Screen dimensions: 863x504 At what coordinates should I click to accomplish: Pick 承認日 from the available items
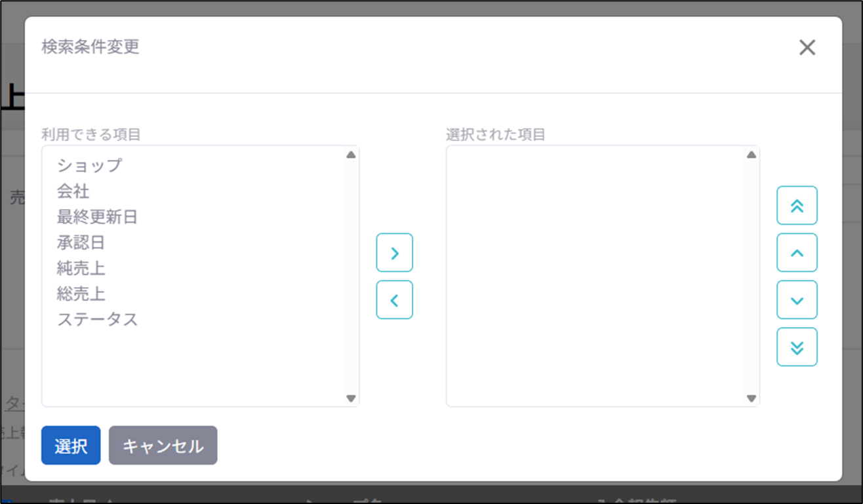coord(81,242)
